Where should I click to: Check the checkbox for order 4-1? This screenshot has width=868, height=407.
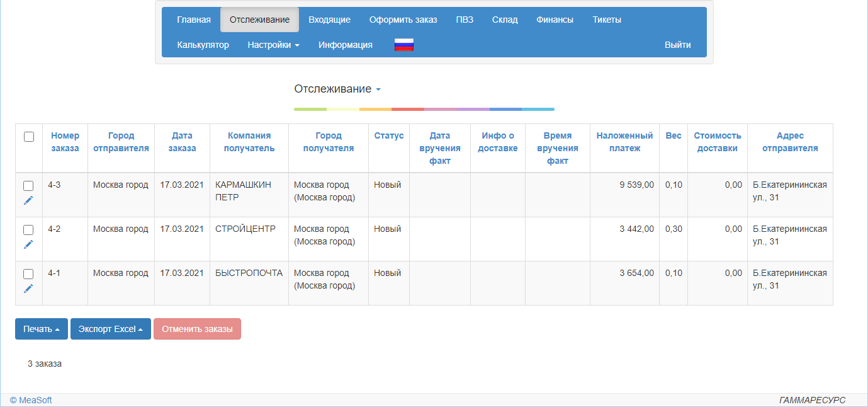point(28,274)
